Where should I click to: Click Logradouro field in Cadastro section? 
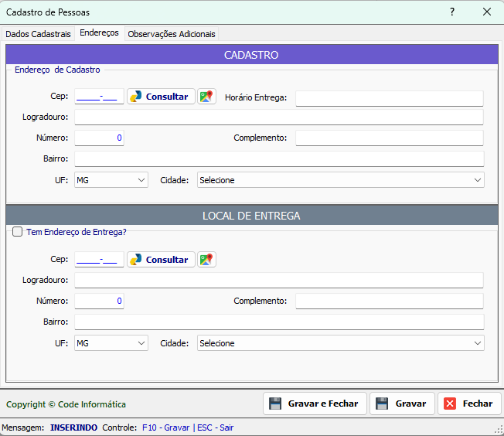coord(279,117)
